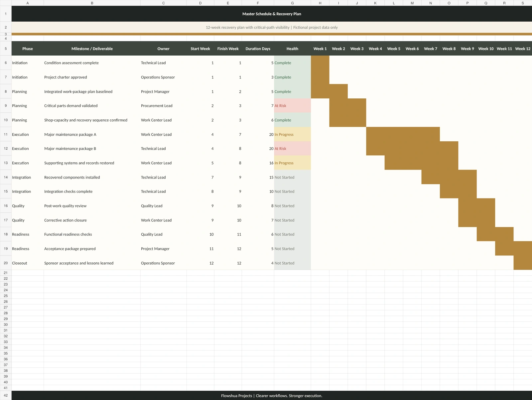Click 'Recovered components installed' cell

click(x=92, y=177)
